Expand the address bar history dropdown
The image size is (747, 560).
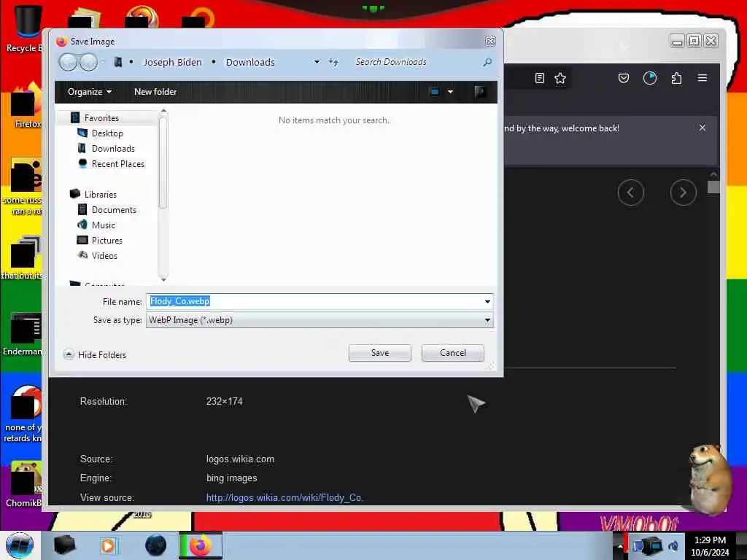click(x=317, y=63)
